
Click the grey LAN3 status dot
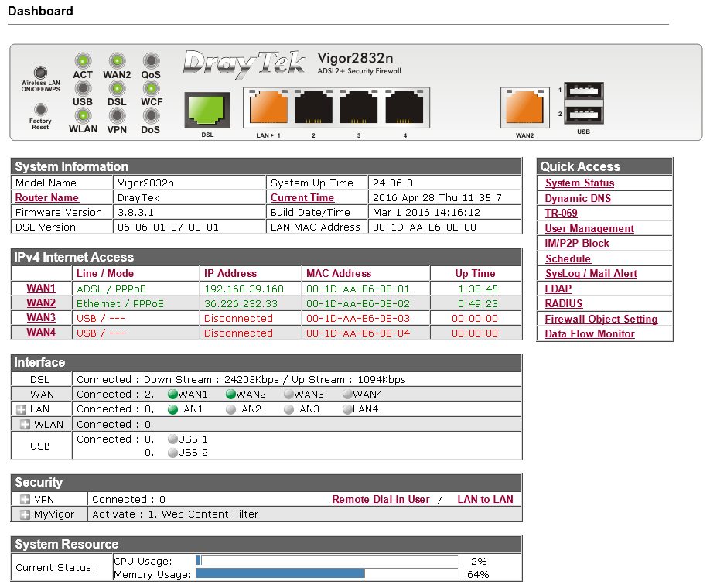[x=288, y=409]
